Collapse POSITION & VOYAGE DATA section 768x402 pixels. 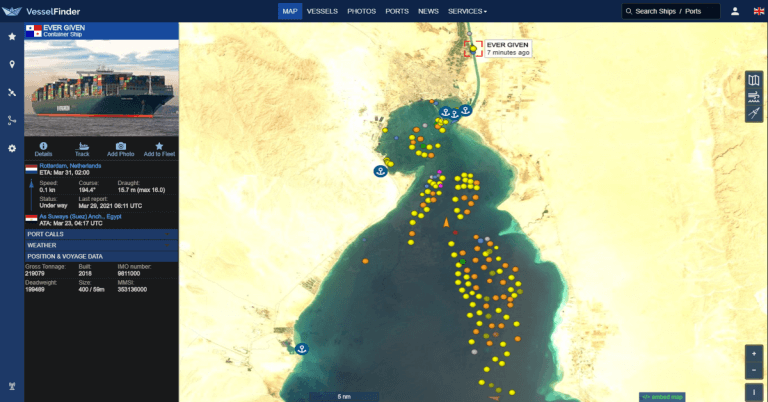click(x=101, y=256)
